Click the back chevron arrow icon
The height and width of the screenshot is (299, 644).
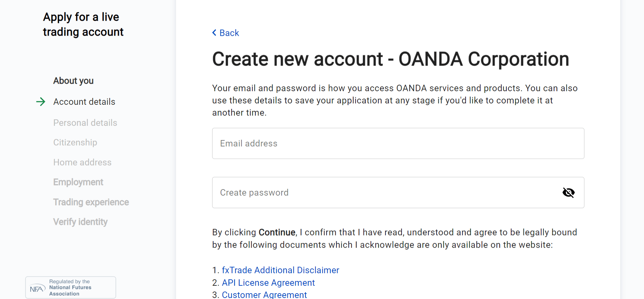[214, 32]
